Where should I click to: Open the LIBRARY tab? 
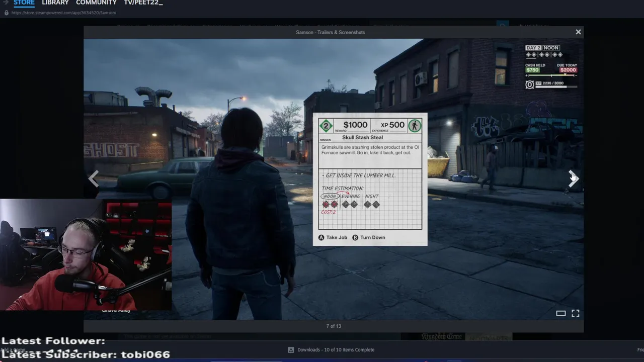coord(55,3)
